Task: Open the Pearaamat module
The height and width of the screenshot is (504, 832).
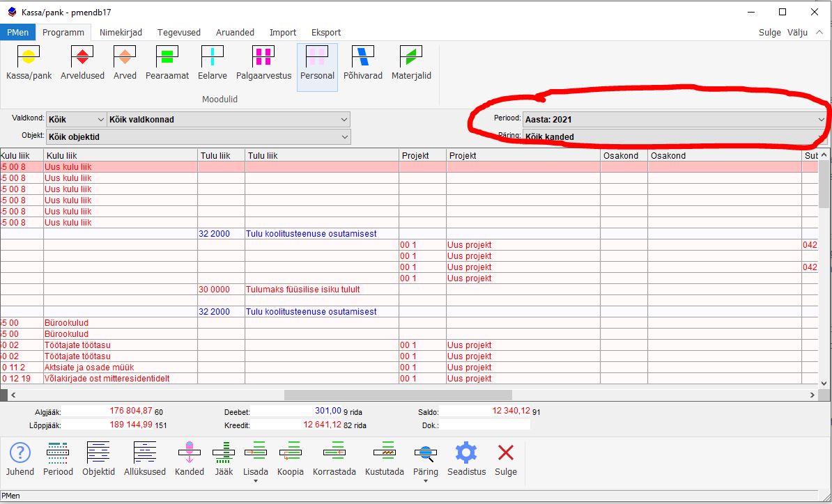Action: [167, 63]
